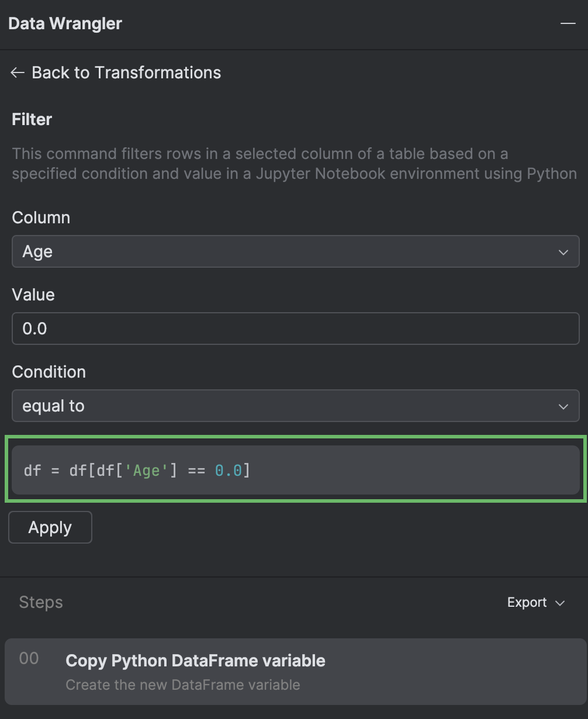The height and width of the screenshot is (719, 588).
Task: Click the Create the new DataFrame variable description
Action: [x=182, y=685]
